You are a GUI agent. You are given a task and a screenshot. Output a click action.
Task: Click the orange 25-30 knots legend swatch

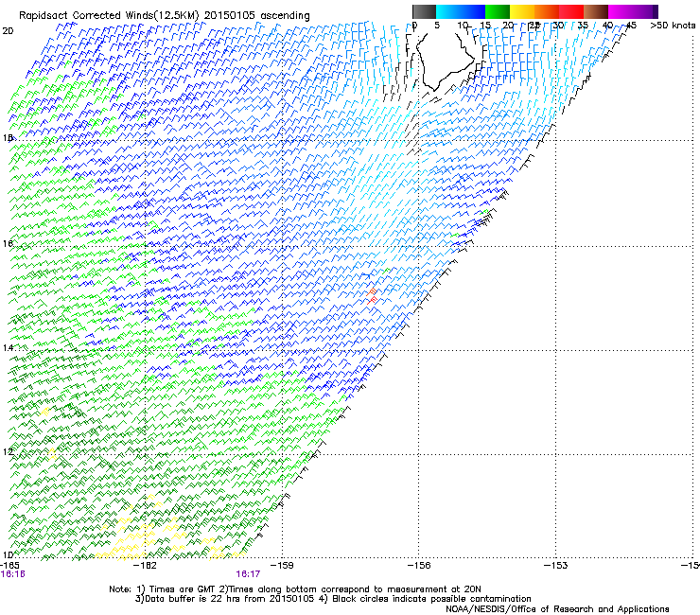(x=547, y=11)
